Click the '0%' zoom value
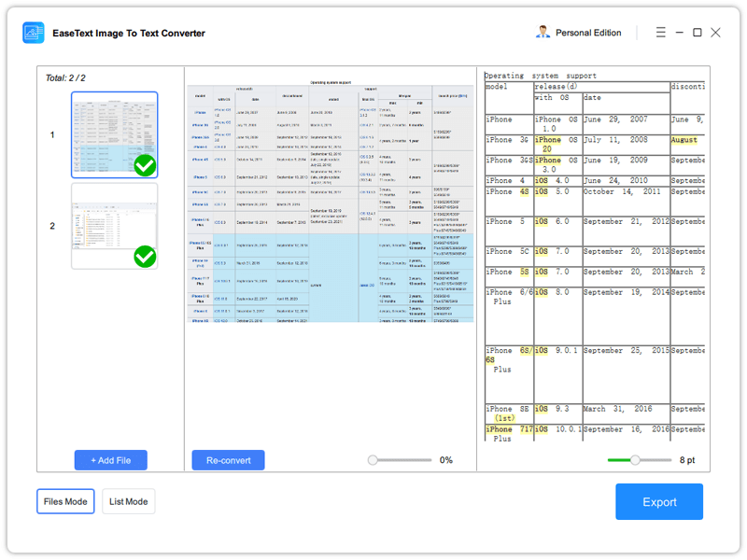Viewport: 747px width, 560px height. (446, 460)
